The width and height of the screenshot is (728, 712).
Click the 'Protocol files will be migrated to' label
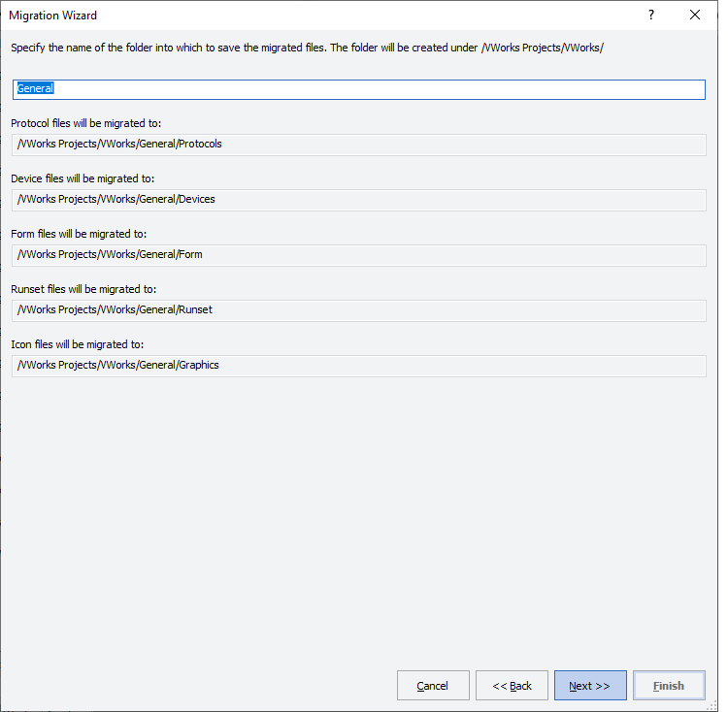(x=85, y=123)
